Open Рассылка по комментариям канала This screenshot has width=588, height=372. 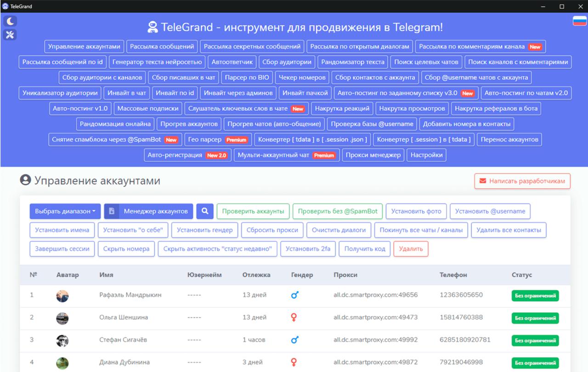(x=481, y=46)
